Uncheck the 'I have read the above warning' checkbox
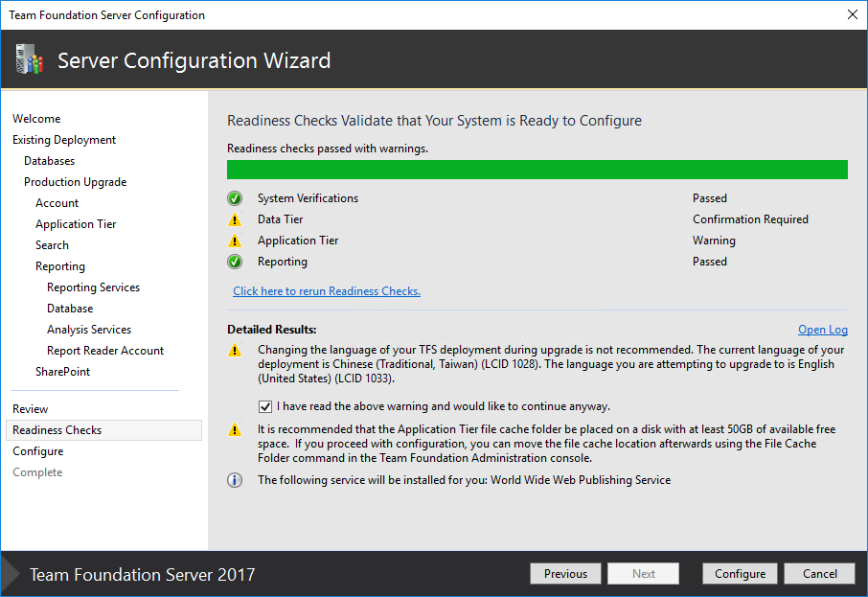 pos(265,406)
